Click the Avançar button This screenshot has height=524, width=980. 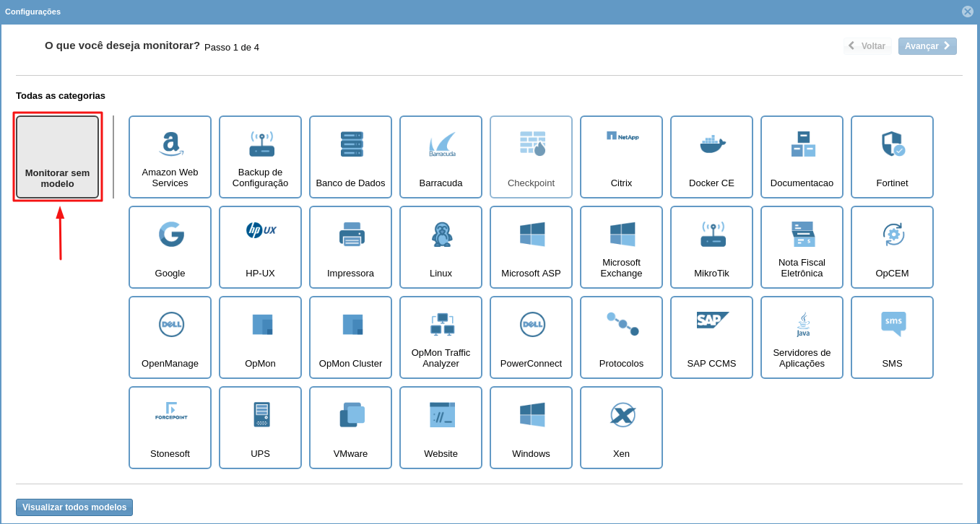click(x=927, y=46)
